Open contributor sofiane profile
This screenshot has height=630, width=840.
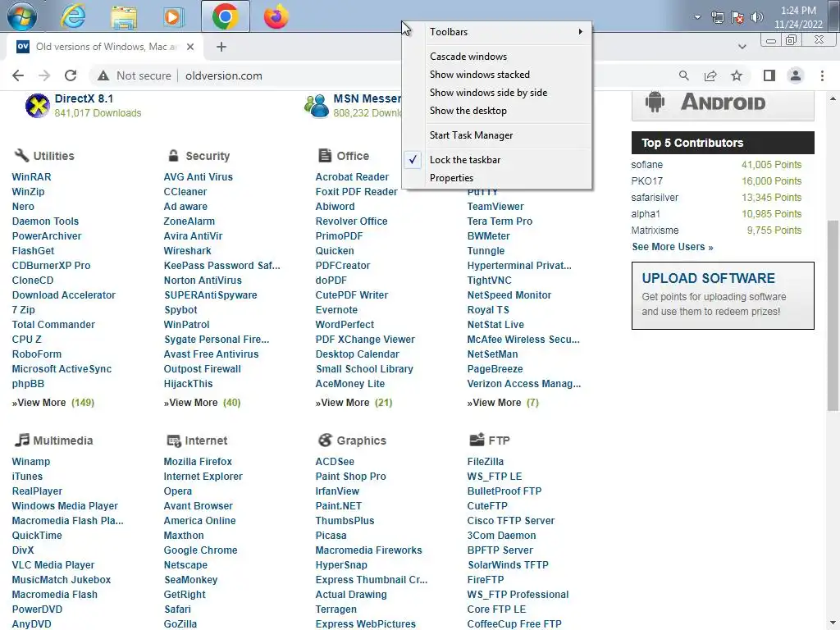646,165
